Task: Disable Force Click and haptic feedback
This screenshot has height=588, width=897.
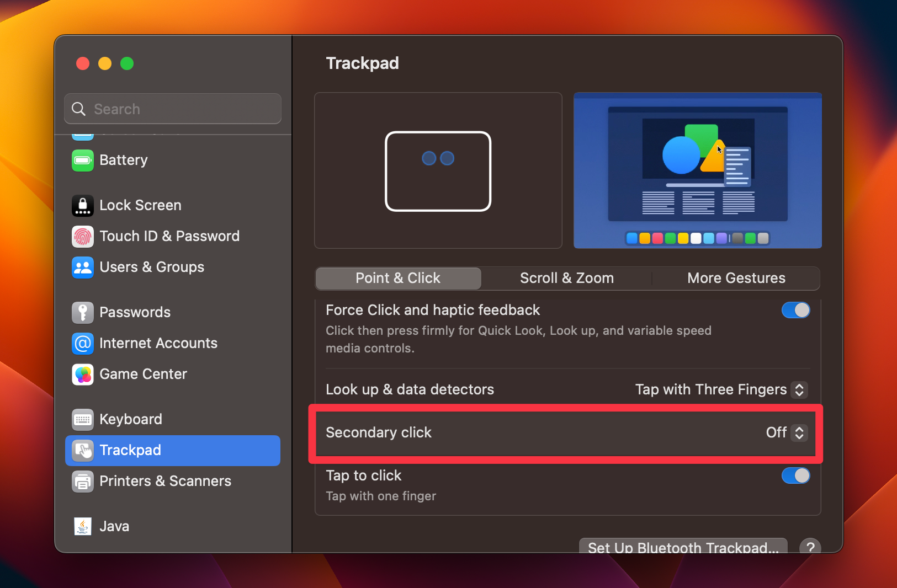Action: point(795,310)
